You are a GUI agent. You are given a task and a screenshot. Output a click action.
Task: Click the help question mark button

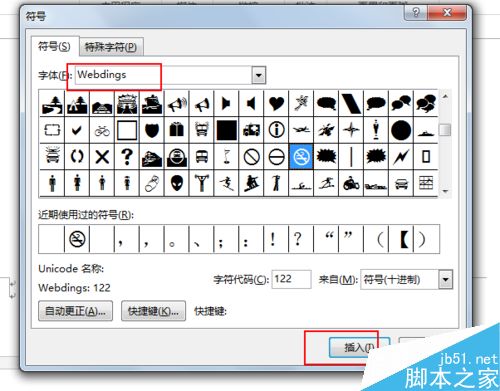click(416, 13)
